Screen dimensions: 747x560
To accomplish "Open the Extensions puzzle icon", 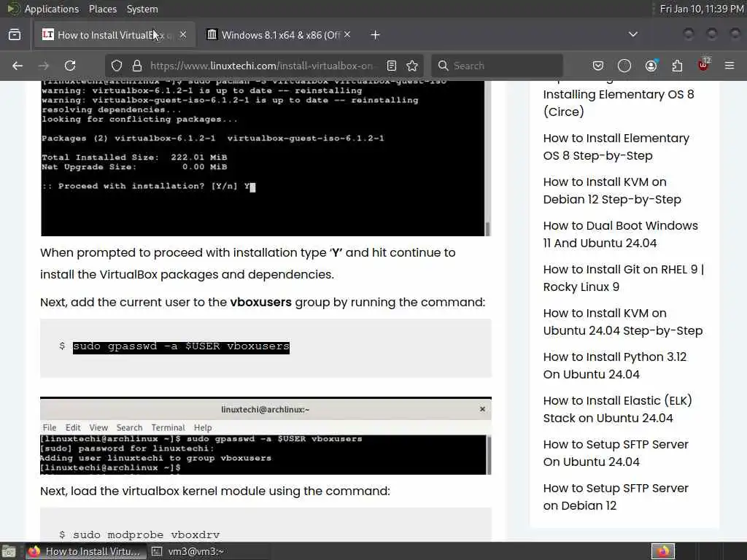I will coord(677,66).
